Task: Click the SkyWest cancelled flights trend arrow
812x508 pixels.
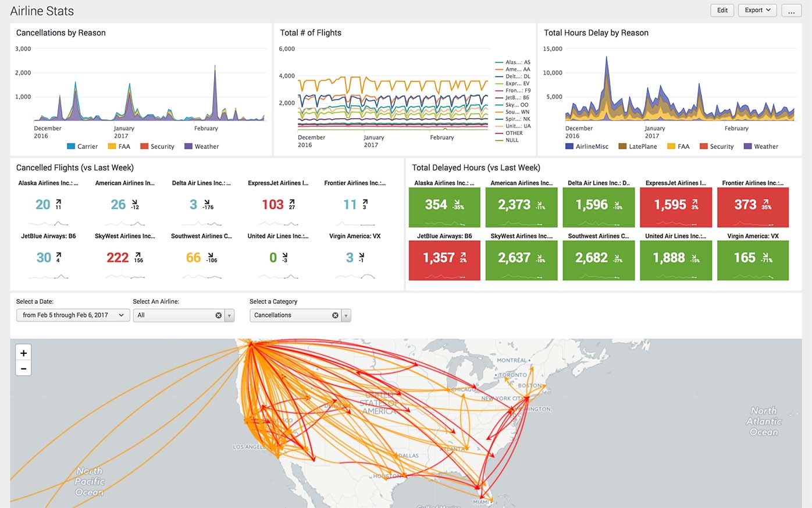Action: [138, 255]
